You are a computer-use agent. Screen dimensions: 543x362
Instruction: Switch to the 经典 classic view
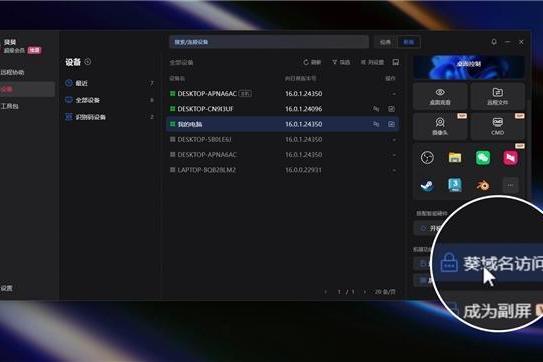[x=385, y=42]
